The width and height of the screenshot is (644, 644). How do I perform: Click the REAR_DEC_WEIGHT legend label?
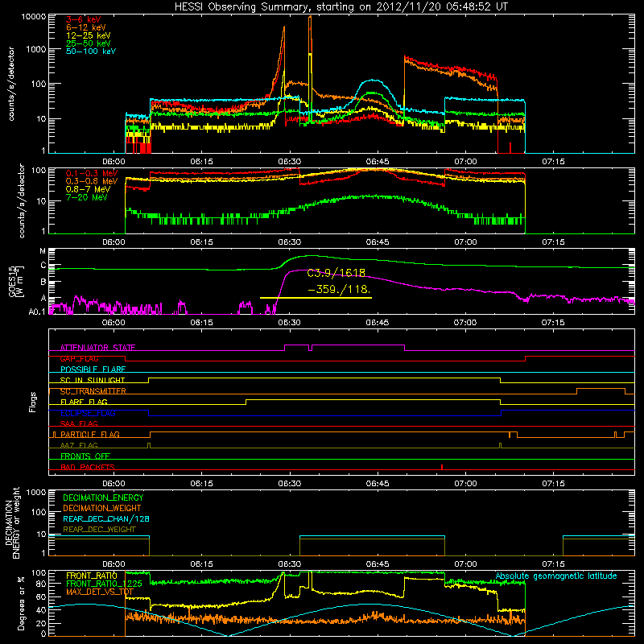point(99,530)
